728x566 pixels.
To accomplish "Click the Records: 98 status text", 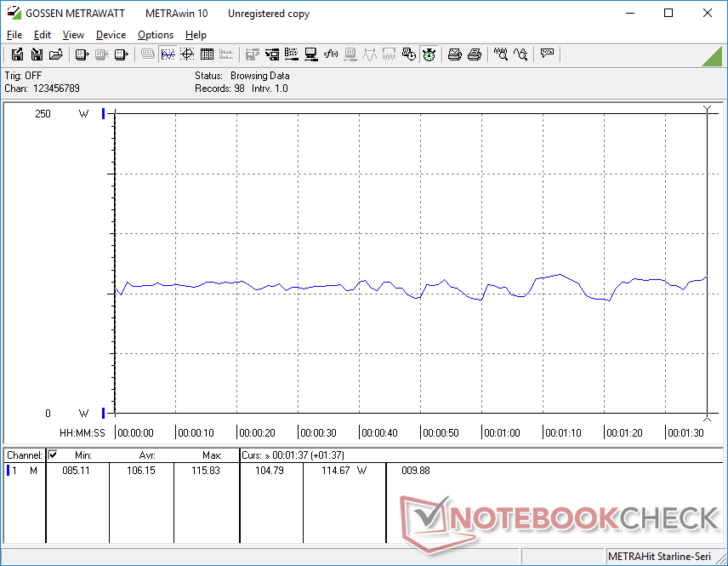I will click(219, 89).
